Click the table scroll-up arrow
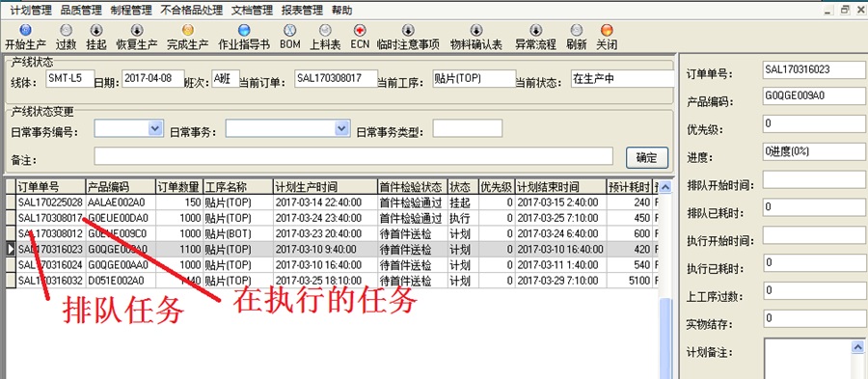The width and height of the screenshot is (868, 379). [x=665, y=186]
